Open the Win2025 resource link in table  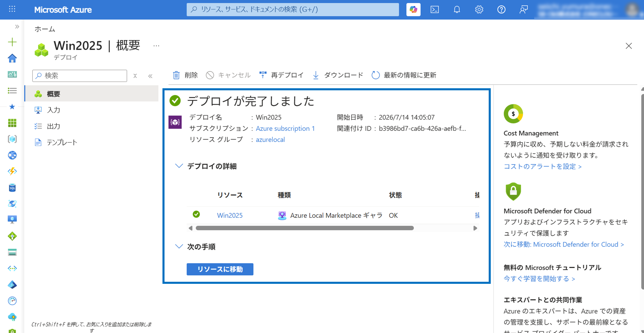coord(230,215)
